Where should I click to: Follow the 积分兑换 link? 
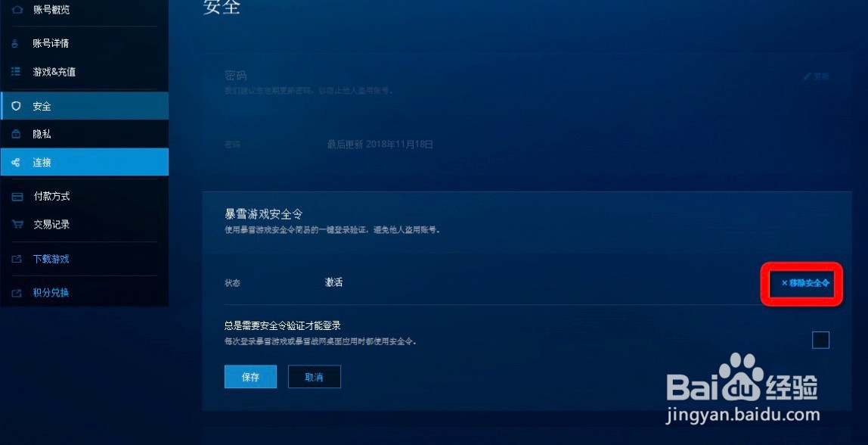point(51,293)
